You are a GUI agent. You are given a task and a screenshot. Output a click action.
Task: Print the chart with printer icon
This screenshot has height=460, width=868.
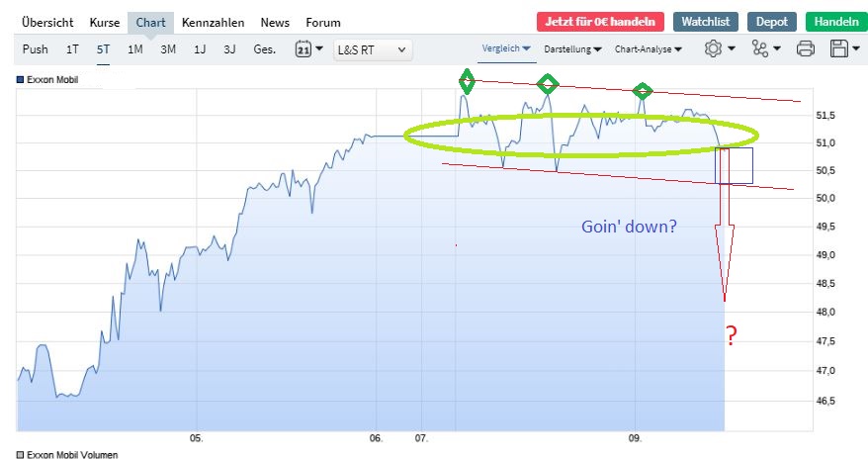(806, 48)
